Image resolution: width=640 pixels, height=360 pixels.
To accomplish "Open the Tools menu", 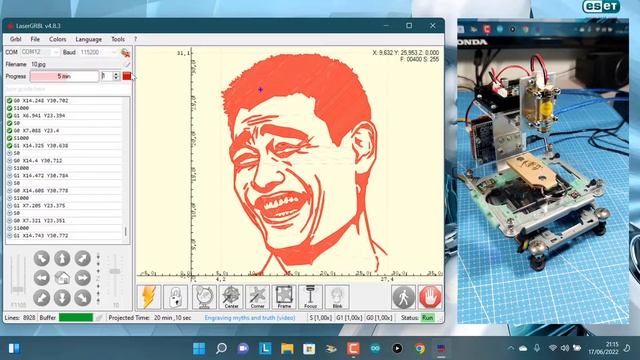I will 118,39.
